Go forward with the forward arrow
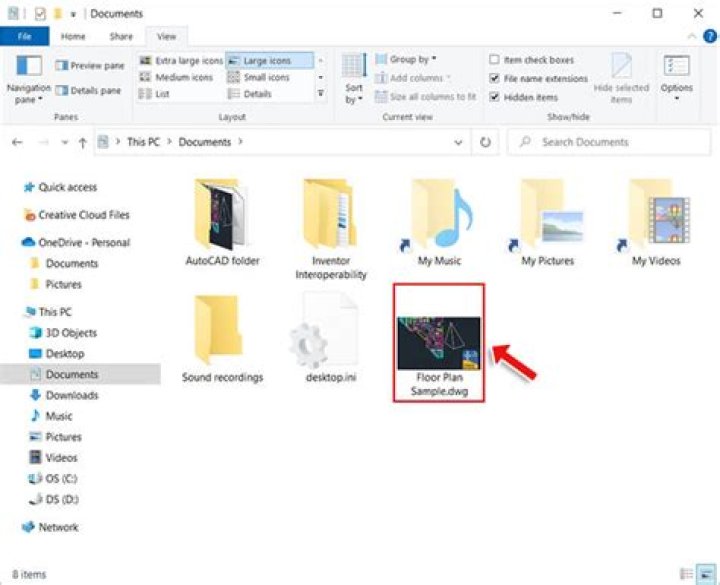The width and height of the screenshot is (720, 585). pos(44,142)
